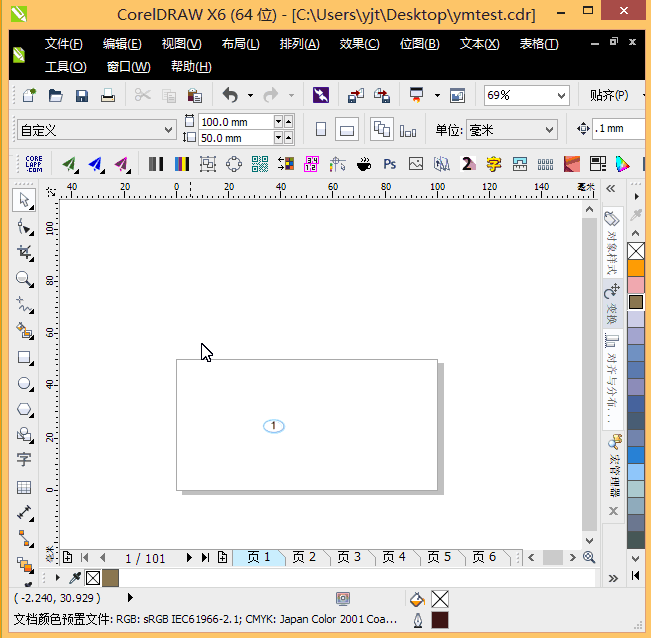
Task: Click the QR code generator icon
Action: [260, 164]
